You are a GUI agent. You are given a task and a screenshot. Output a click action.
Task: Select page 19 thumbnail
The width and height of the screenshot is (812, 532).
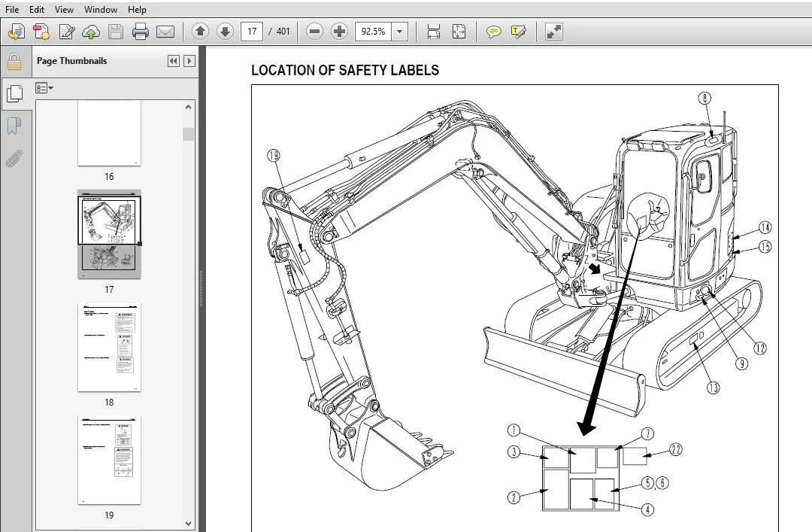pos(109,460)
